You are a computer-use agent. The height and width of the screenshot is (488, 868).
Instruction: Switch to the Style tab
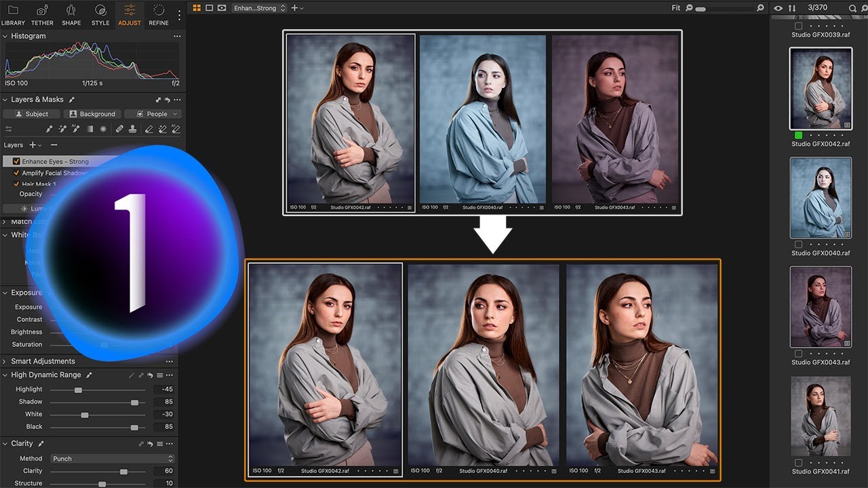pyautogui.click(x=100, y=15)
